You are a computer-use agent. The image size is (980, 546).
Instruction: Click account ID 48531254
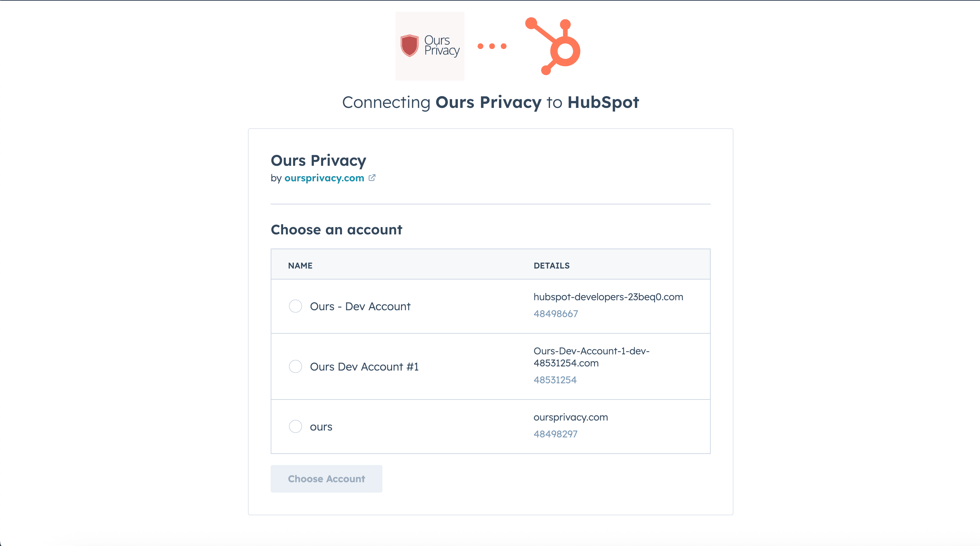(555, 380)
